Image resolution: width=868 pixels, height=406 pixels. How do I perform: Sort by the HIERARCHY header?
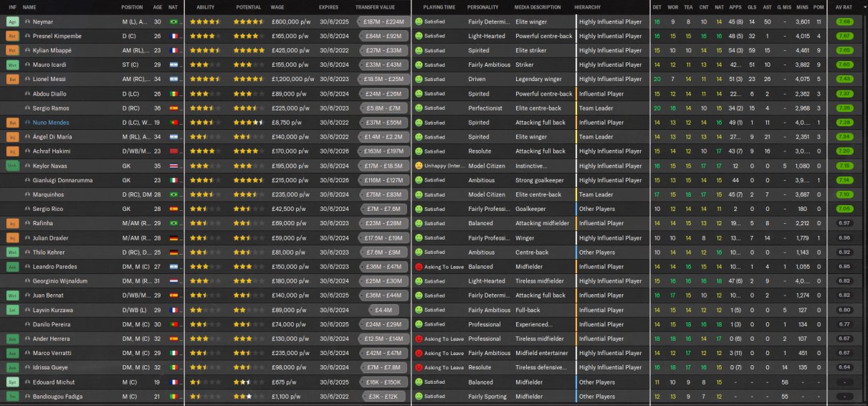pos(588,7)
